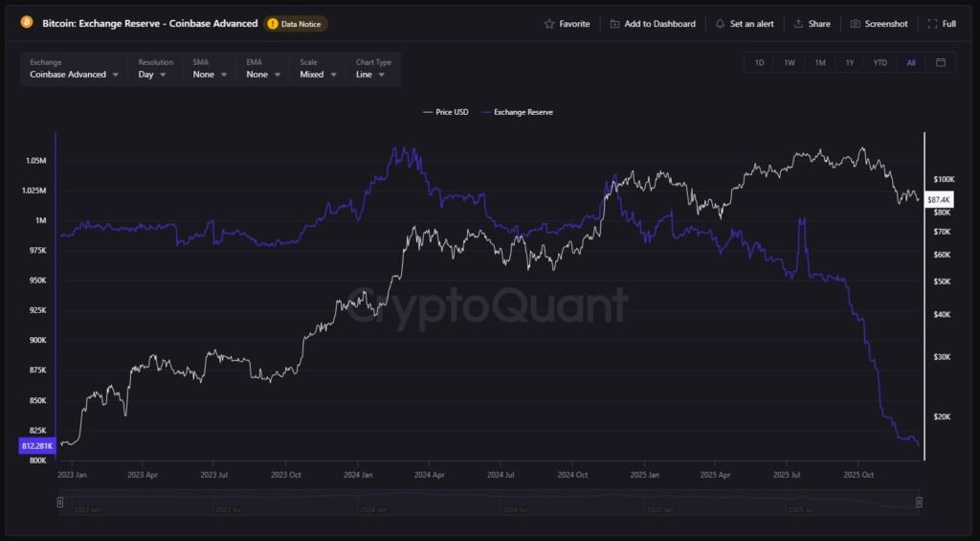
Task: Click the Share icon
Action: pos(798,24)
